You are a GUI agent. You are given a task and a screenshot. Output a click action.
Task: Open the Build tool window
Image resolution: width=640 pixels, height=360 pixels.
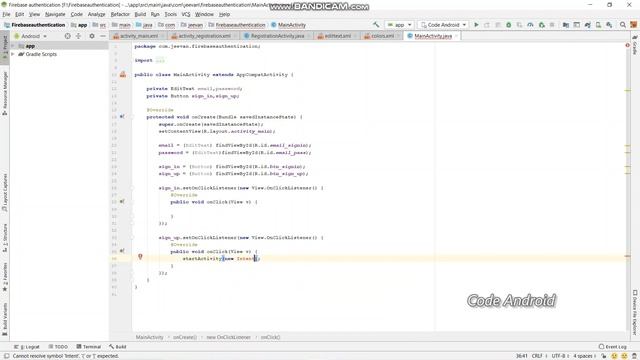point(118,347)
